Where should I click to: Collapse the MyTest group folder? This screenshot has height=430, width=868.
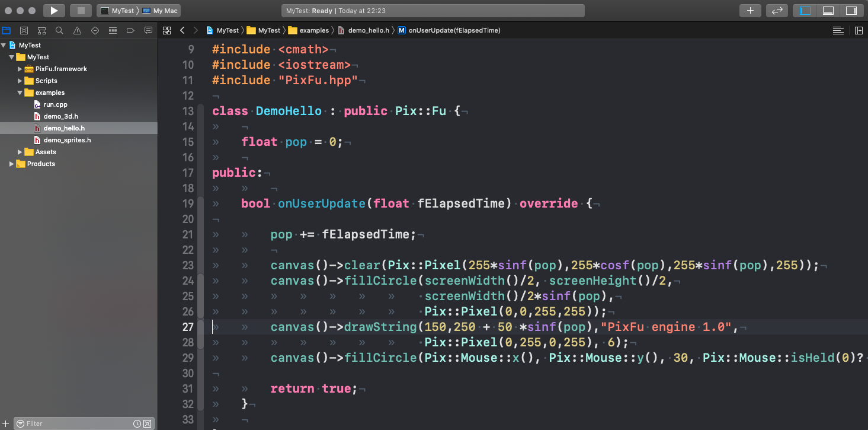pyautogui.click(x=12, y=57)
